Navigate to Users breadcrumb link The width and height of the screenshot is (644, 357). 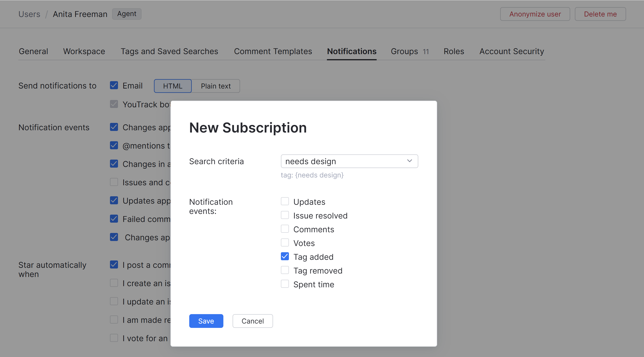tap(29, 14)
